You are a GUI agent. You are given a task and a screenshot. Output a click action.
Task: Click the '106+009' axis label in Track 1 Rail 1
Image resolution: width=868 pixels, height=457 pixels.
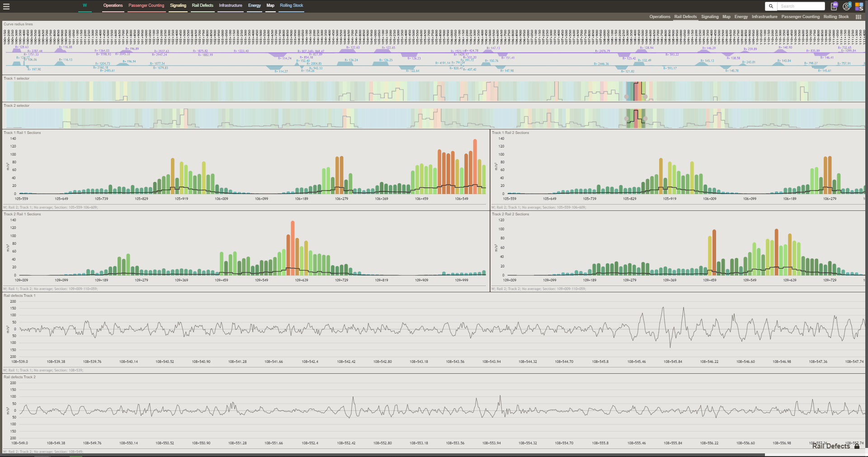click(222, 199)
